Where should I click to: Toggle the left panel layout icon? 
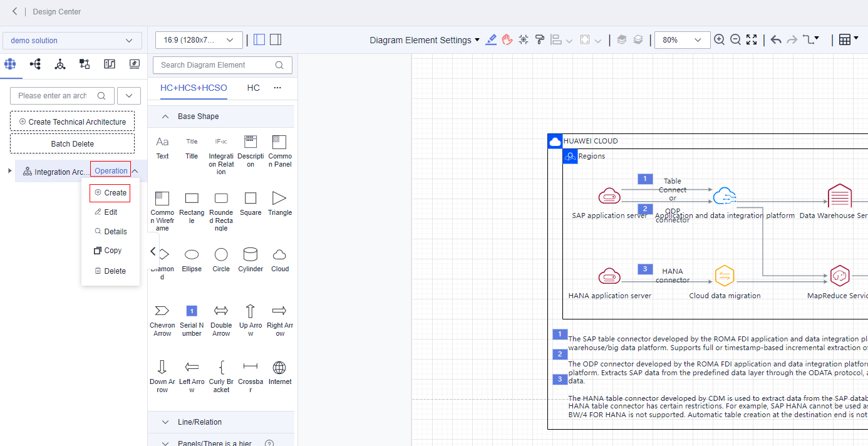(x=259, y=40)
